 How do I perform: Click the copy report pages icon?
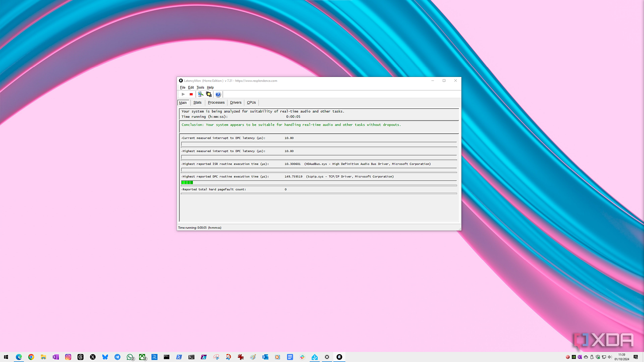pyautogui.click(x=209, y=94)
